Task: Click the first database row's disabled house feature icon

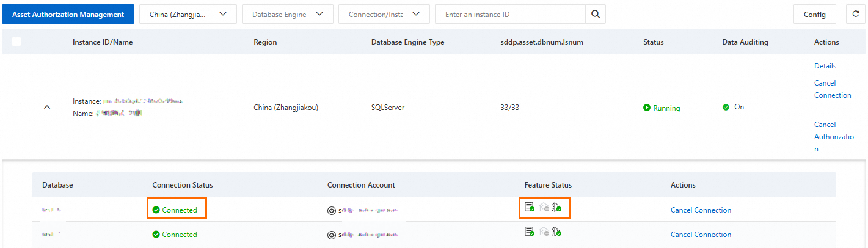Action: click(x=543, y=208)
